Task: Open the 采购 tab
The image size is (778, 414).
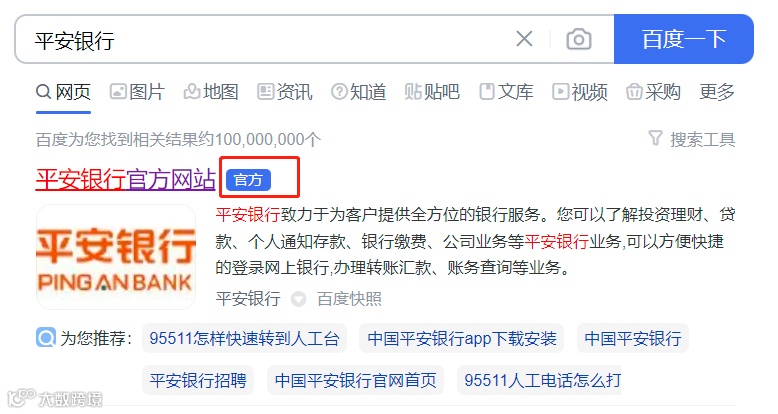Action: (x=653, y=92)
